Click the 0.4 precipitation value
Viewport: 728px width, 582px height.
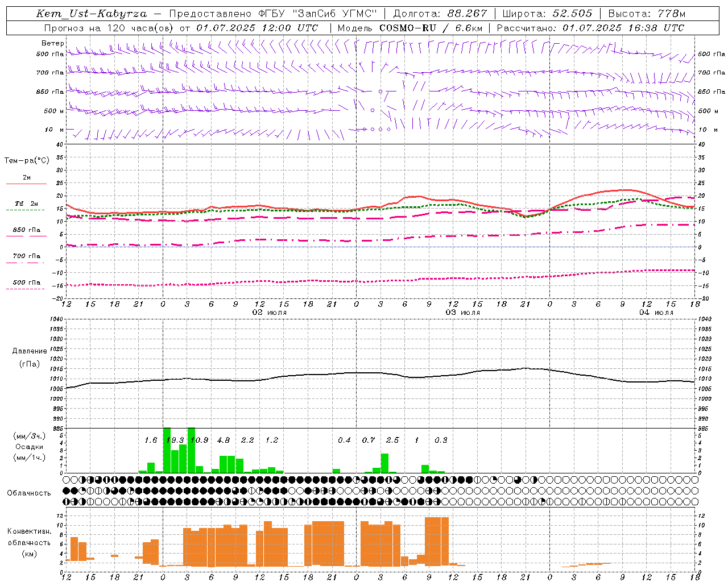click(x=344, y=440)
